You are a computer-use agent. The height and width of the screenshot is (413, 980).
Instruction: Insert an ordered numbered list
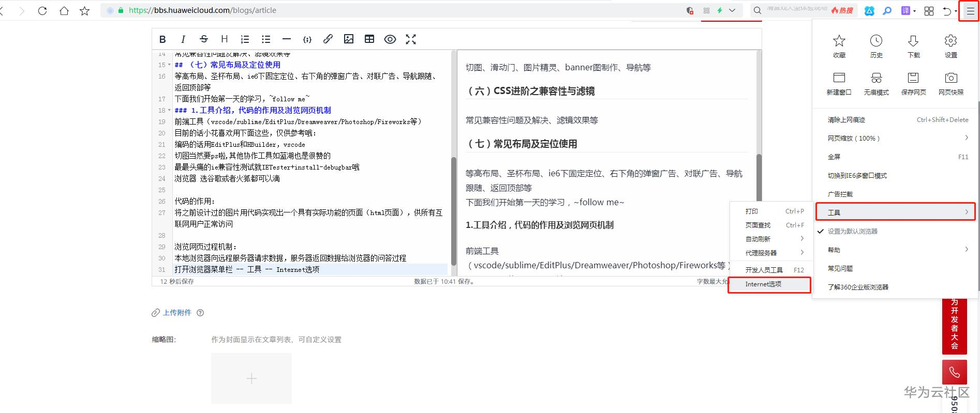245,39
